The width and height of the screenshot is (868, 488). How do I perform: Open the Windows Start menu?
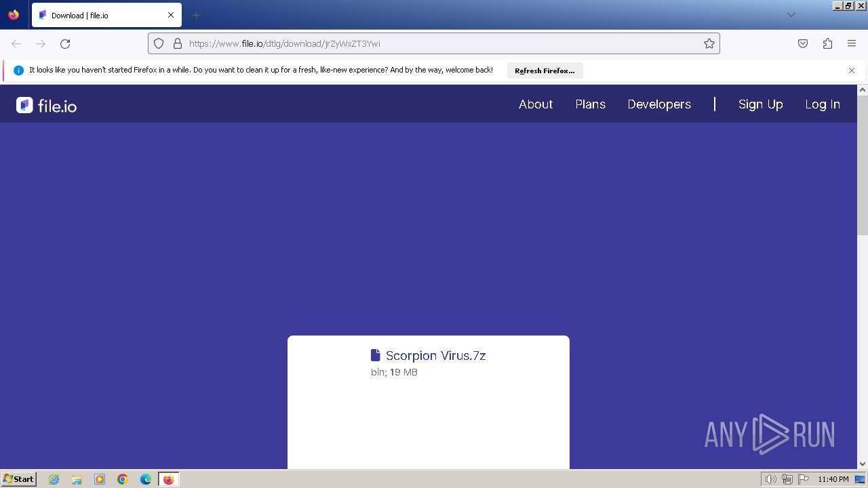(x=18, y=479)
